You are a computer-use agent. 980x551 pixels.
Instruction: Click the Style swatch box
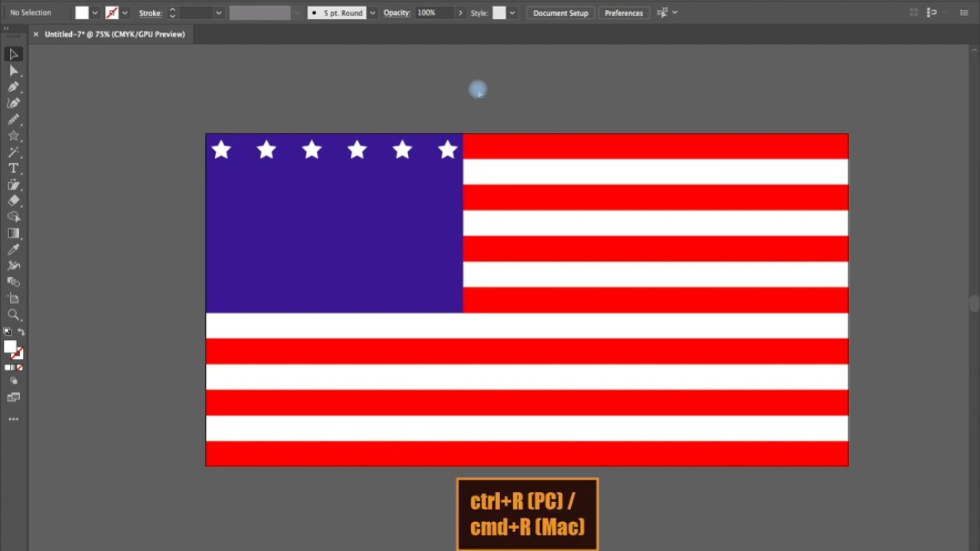499,13
